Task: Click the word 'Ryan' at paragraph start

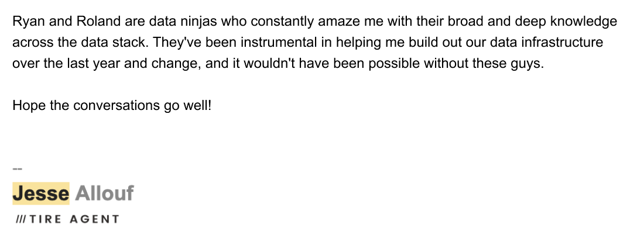Action: click(29, 21)
